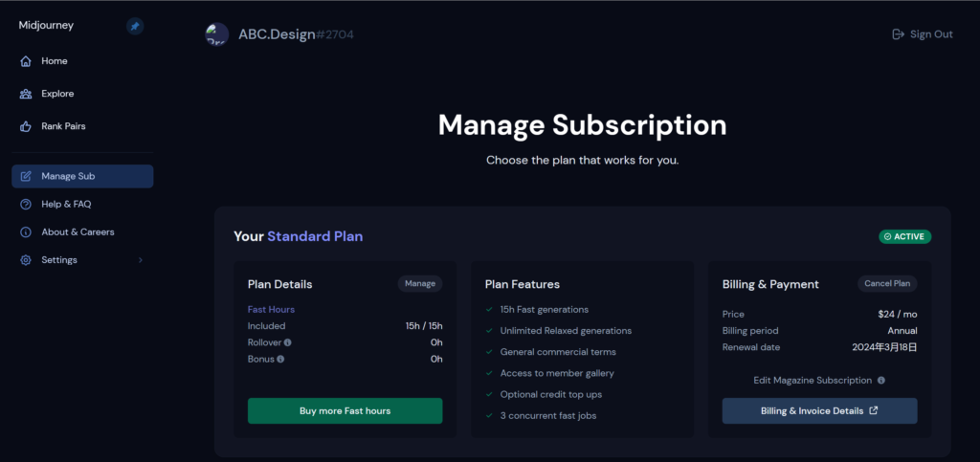This screenshot has height=462, width=980.
Task: Click the Unlimited Relaxed generations feature
Action: (566, 331)
